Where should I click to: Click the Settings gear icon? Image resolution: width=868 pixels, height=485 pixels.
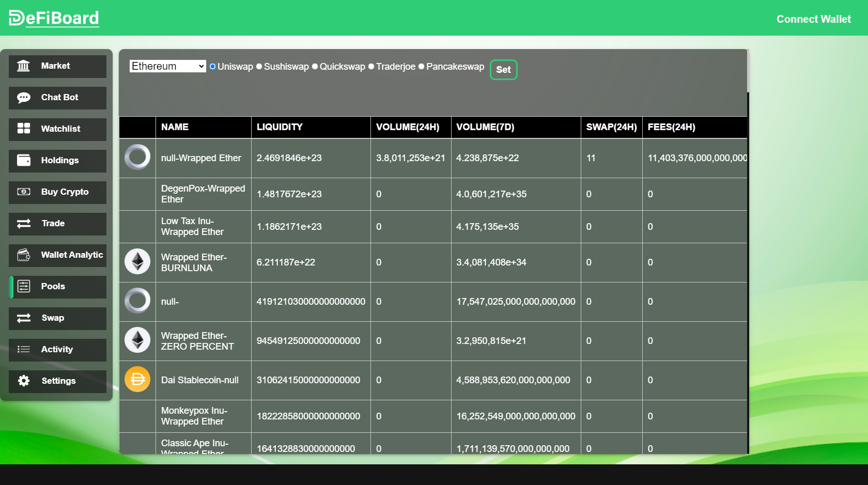(x=24, y=381)
